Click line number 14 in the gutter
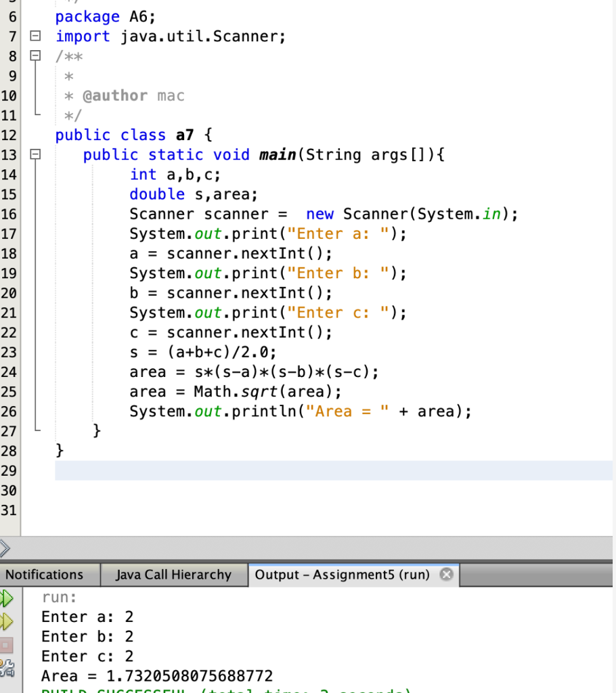Viewport: 616px width, 693px height. coord(12,175)
